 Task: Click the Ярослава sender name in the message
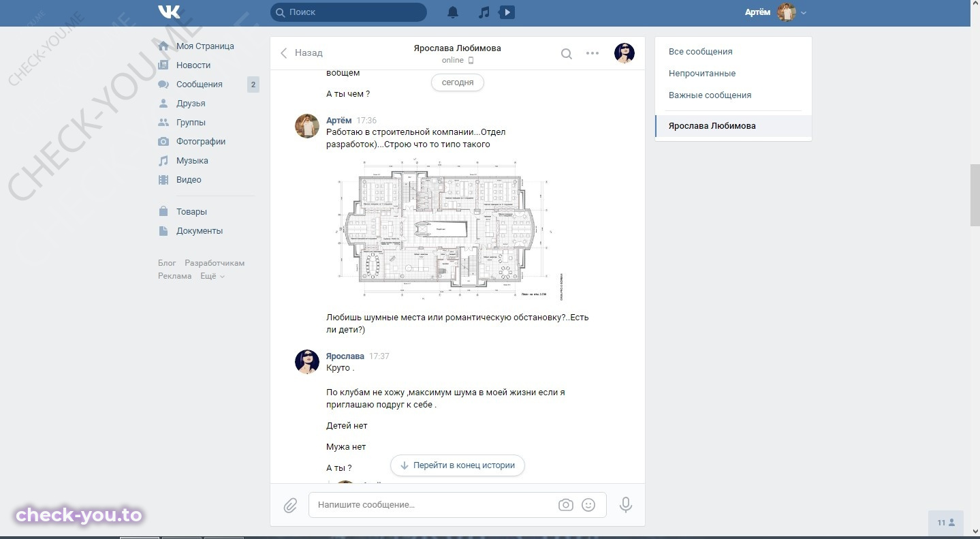click(x=345, y=356)
